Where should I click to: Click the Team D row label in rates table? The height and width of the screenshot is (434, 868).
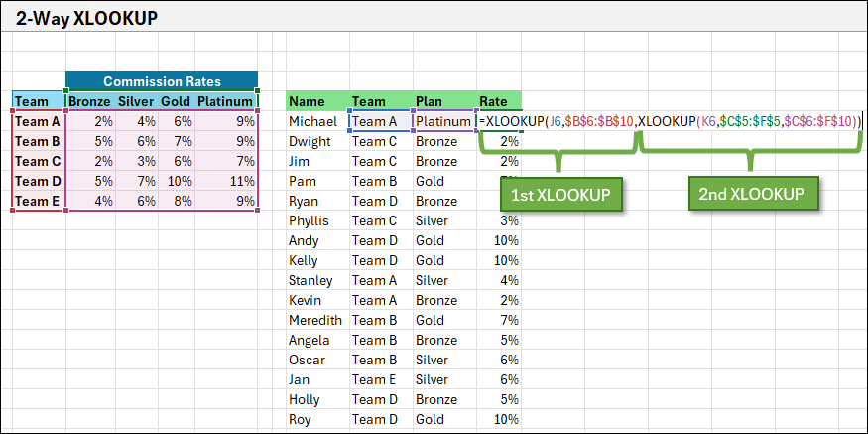coord(38,182)
